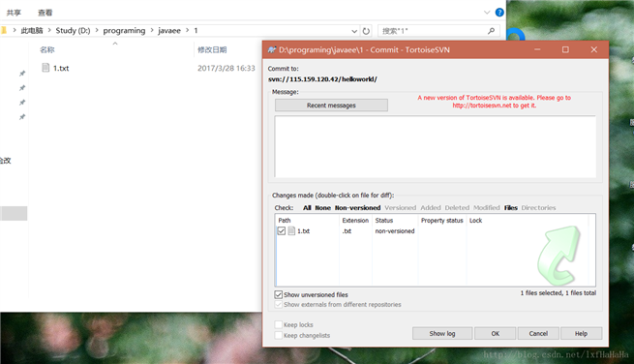634x364 pixels.
Task: Confirm commit with the OK button
Action: [495, 333]
